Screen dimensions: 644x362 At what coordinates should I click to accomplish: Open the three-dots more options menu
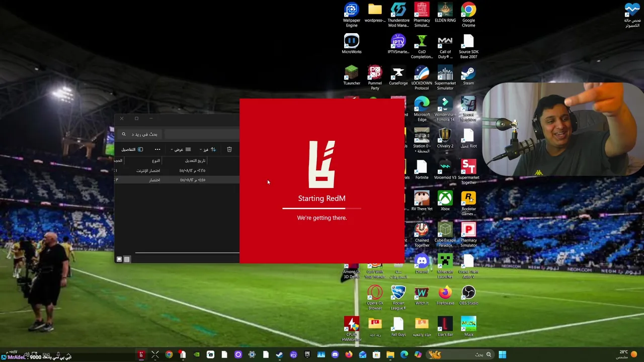pos(157,149)
